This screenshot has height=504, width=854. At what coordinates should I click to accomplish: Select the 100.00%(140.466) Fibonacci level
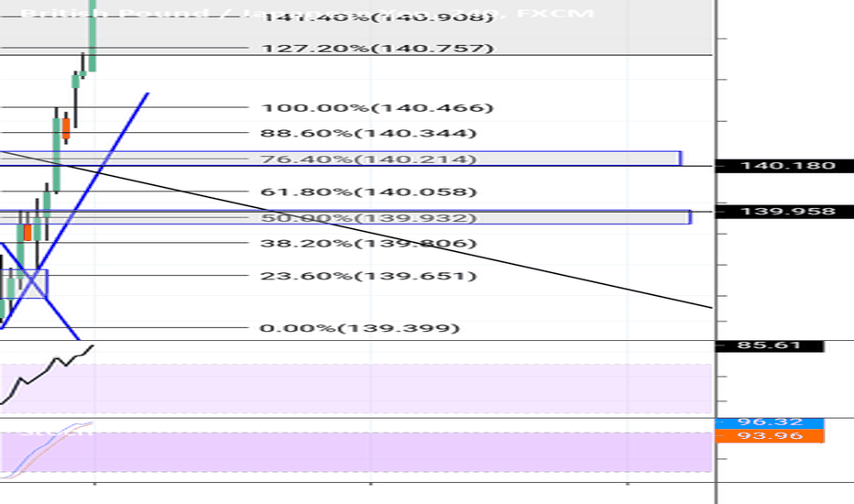tap(378, 108)
